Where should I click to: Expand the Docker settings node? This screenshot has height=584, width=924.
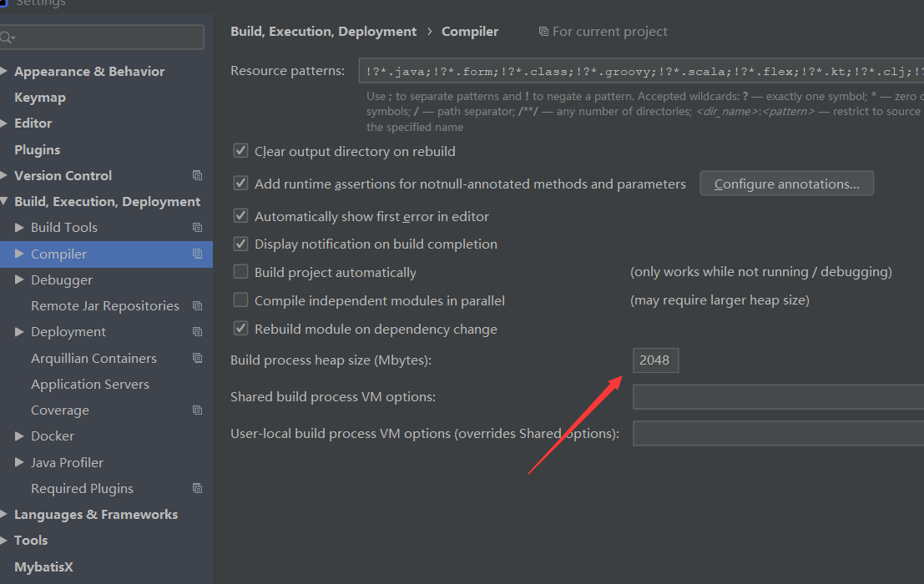pyautogui.click(x=20, y=436)
